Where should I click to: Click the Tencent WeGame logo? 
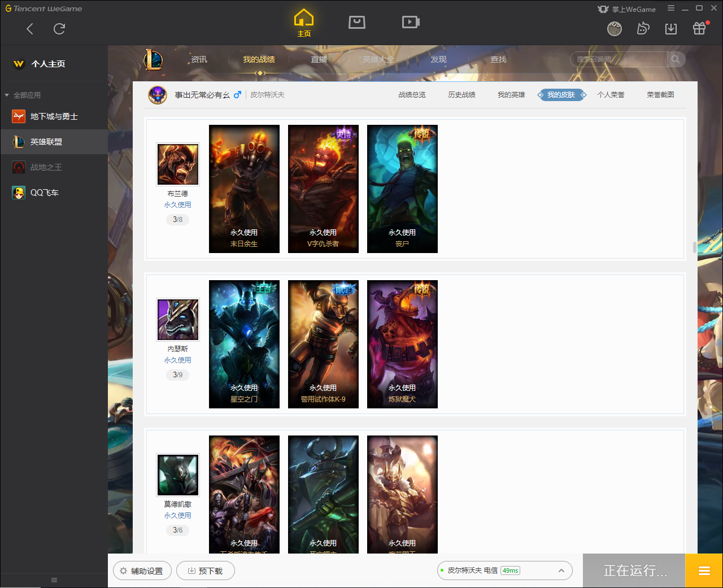point(44,8)
